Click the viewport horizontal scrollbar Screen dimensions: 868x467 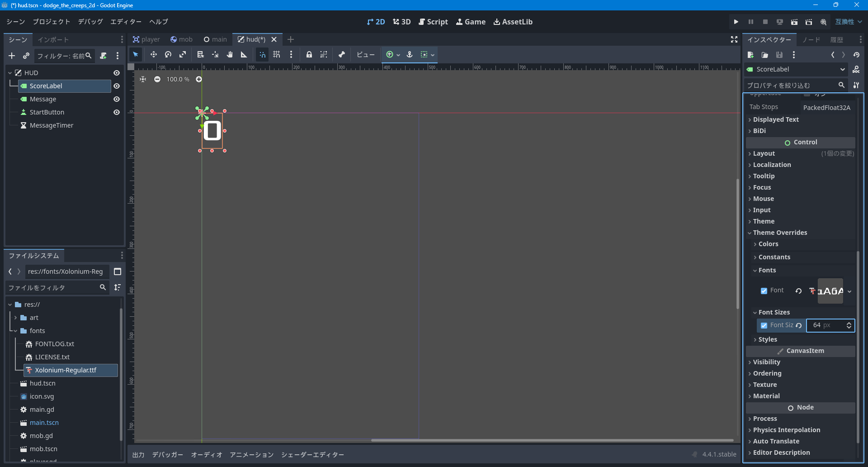552,440
